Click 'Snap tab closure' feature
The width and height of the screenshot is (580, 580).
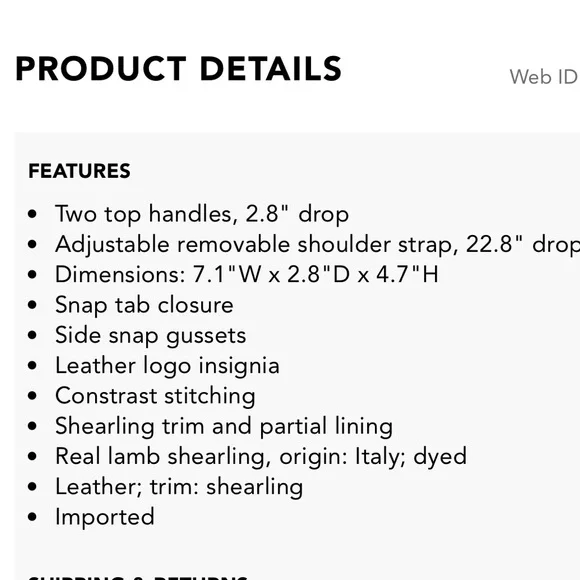tap(144, 305)
